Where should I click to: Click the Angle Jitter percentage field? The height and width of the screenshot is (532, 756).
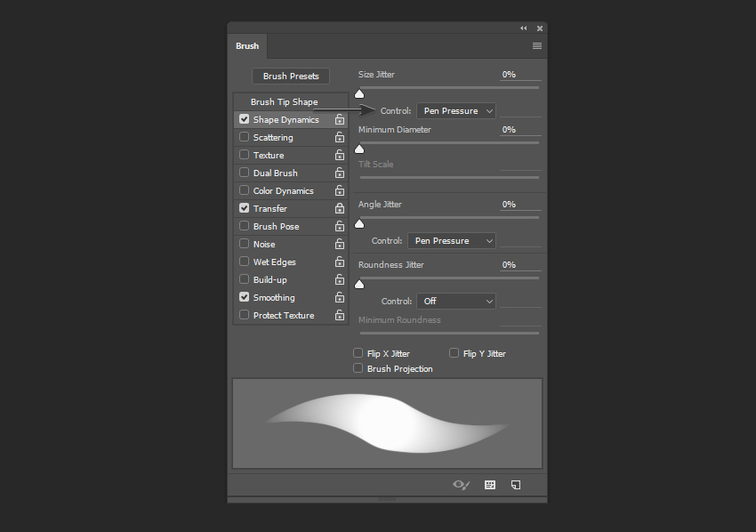coord(520,205)
